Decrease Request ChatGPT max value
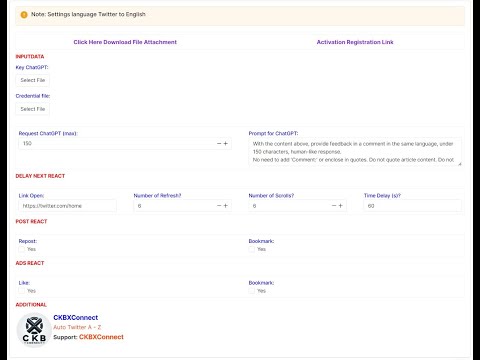Image resolution: width=480 pixels, height=360 pixels. click(x=219, y=143)
